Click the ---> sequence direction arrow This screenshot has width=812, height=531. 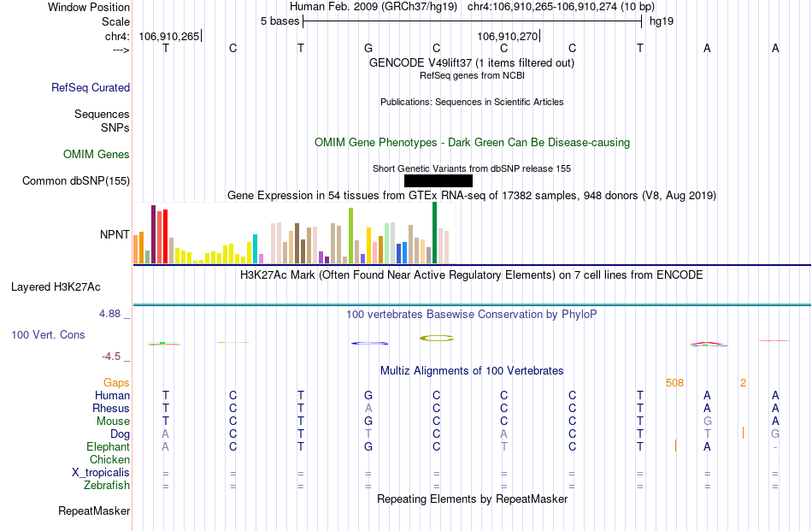[121, 50]
